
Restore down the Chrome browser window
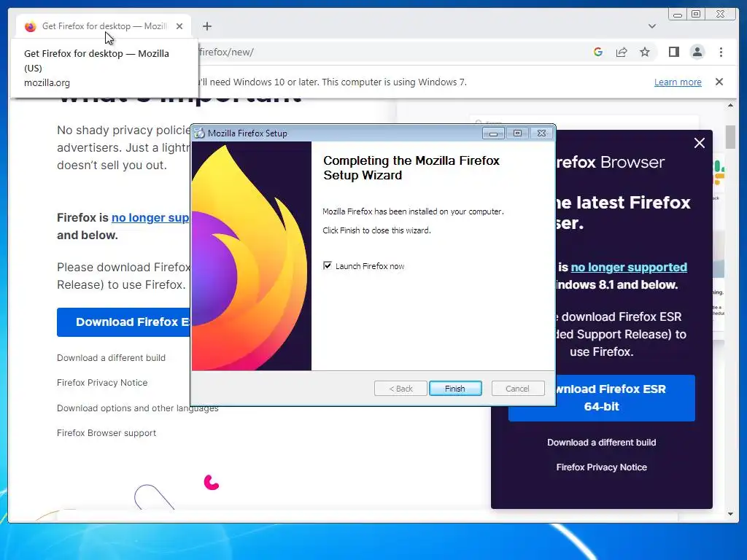pos(696,15)
